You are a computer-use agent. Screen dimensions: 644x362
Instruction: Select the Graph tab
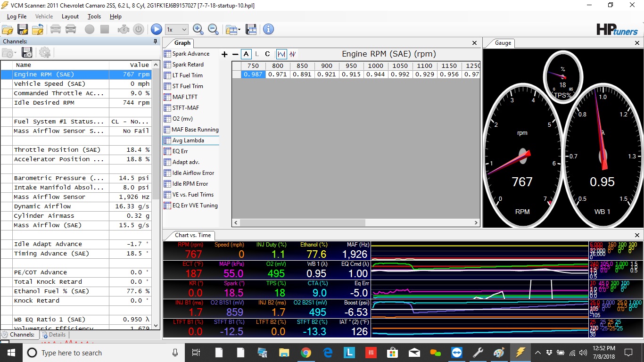182,43
